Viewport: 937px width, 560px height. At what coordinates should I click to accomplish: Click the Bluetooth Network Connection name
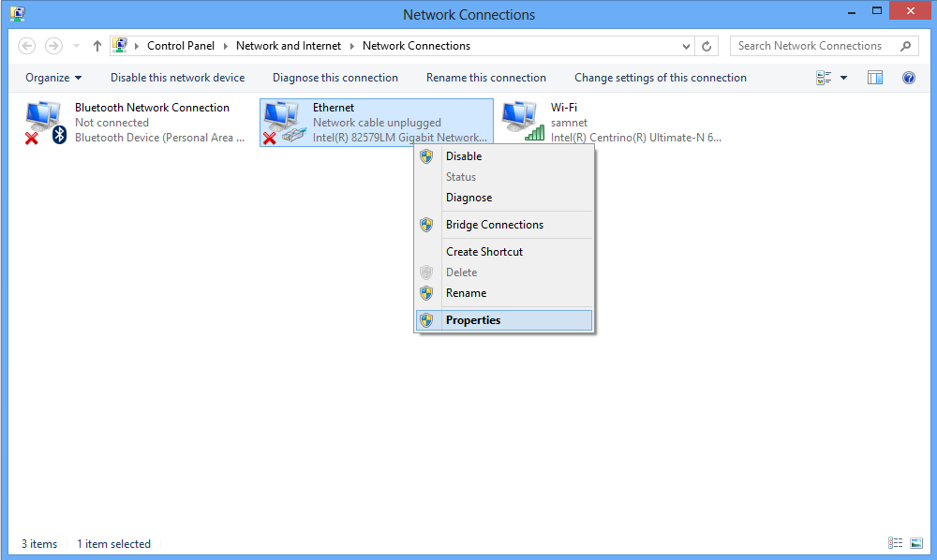(152, 108)
